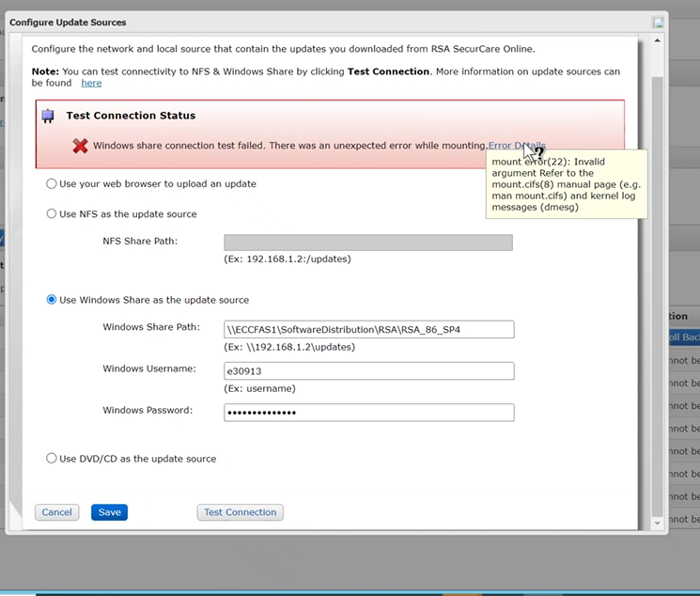Click the greyed NFS Share Path field
Image resolution: width=700 pixels, height=596 pixels.
coord(368,243)
